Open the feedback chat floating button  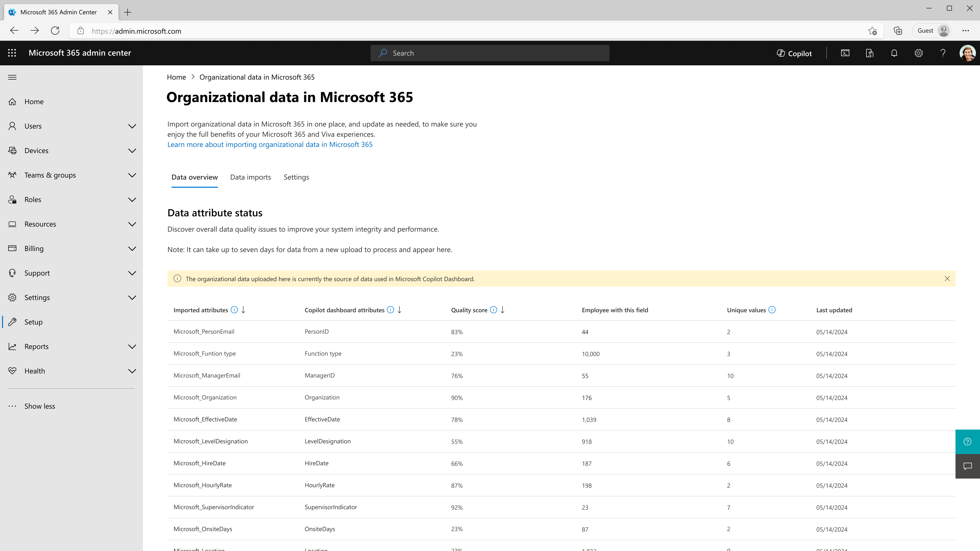point(967,466)
